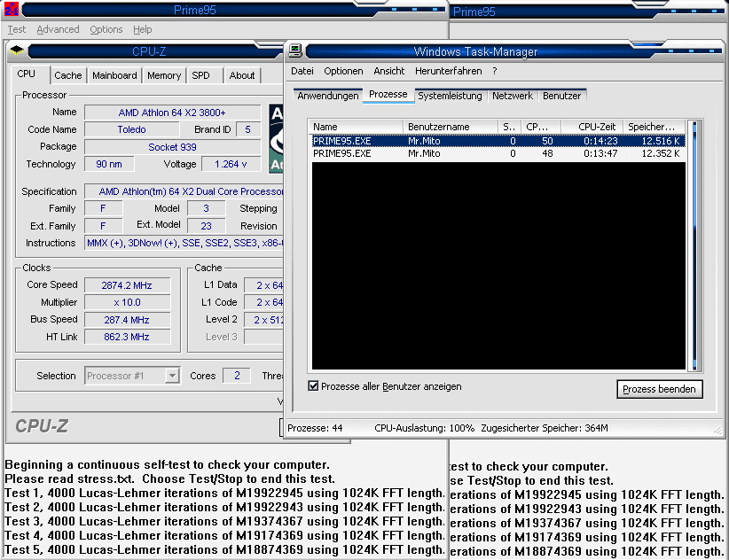Click 'CPU-Auslastung: 100%' in the status bar

(425, 428)
